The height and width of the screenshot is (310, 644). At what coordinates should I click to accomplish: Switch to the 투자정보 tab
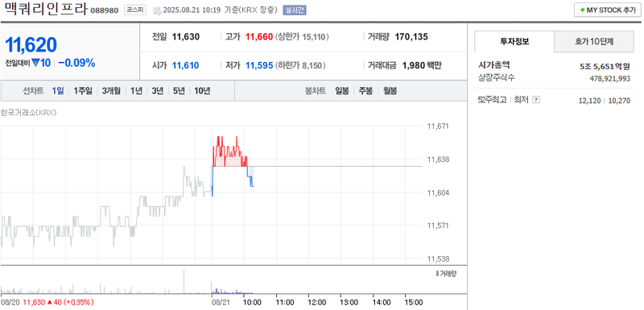(x=514, y=41)
